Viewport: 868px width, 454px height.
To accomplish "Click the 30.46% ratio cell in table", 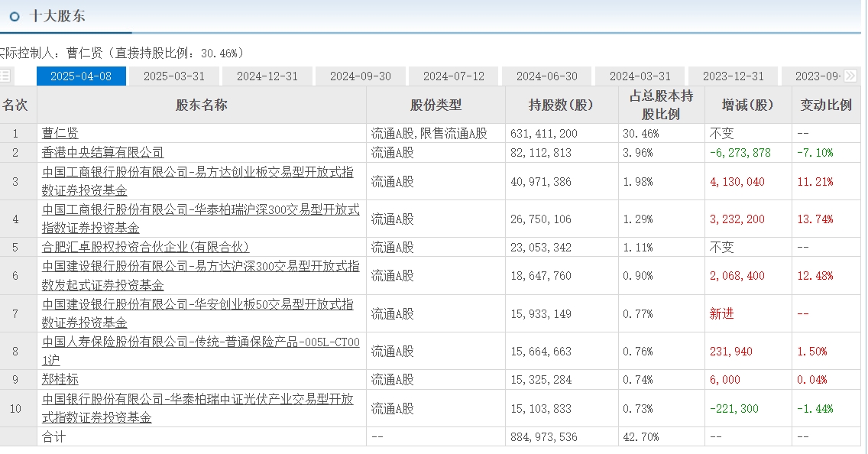I will pos(640,134).
